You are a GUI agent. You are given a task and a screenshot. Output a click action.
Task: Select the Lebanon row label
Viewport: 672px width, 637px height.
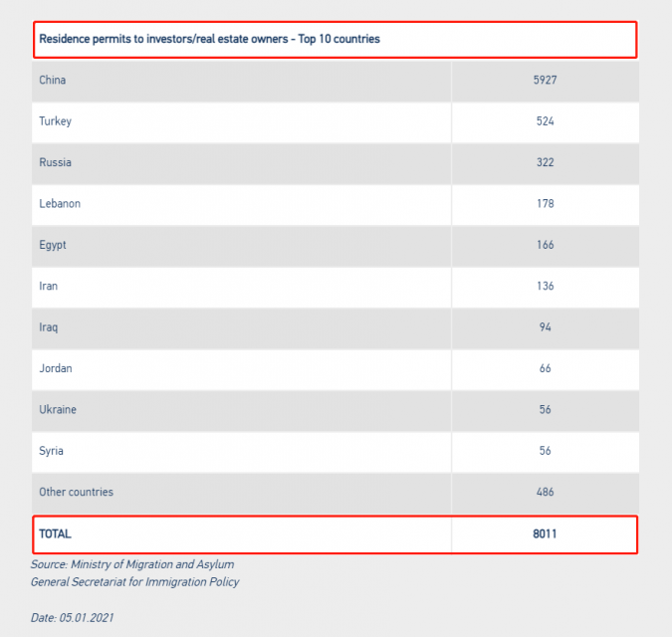[60, 204]
